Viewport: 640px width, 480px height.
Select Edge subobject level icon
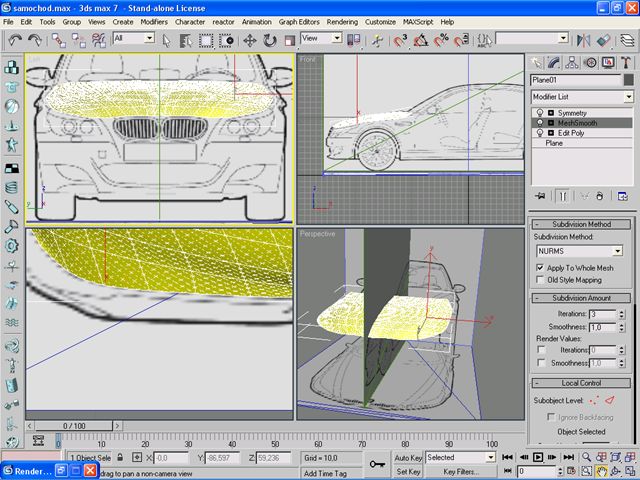(x=610, y=400)
